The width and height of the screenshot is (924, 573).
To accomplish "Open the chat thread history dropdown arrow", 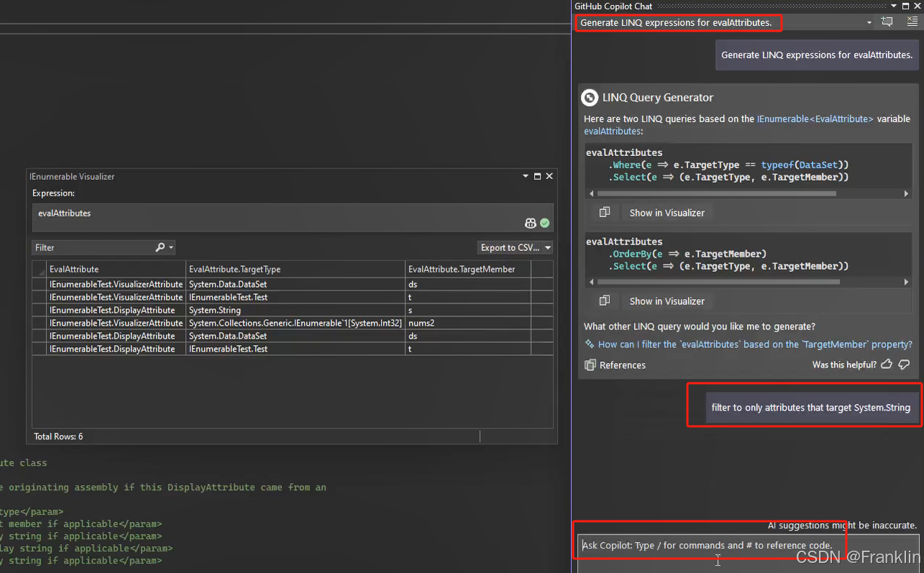I will pyautogui.click(x=869, y=23).
